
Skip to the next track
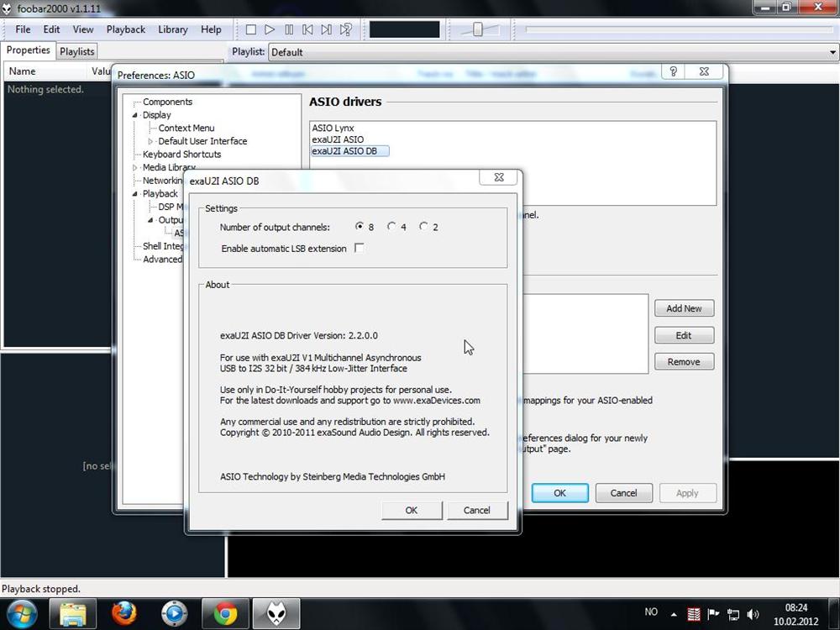click(326, 29)
